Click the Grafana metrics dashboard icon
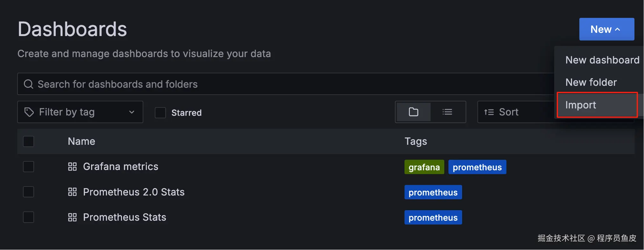 (x=73, y=167)
